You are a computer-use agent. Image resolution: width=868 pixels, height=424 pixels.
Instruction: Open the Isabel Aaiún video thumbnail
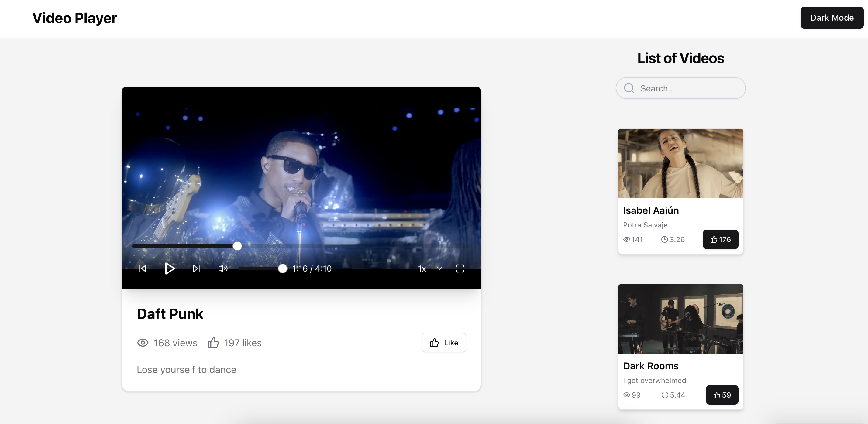point(680,163)
